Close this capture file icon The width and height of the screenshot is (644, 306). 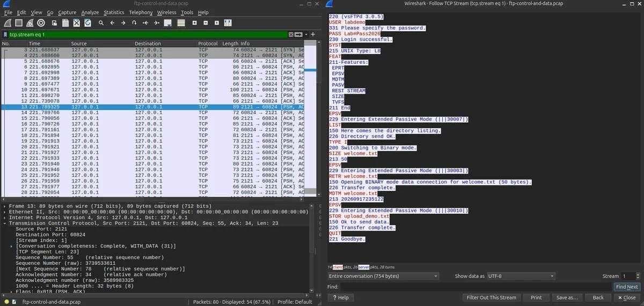[x=77, y=23]
